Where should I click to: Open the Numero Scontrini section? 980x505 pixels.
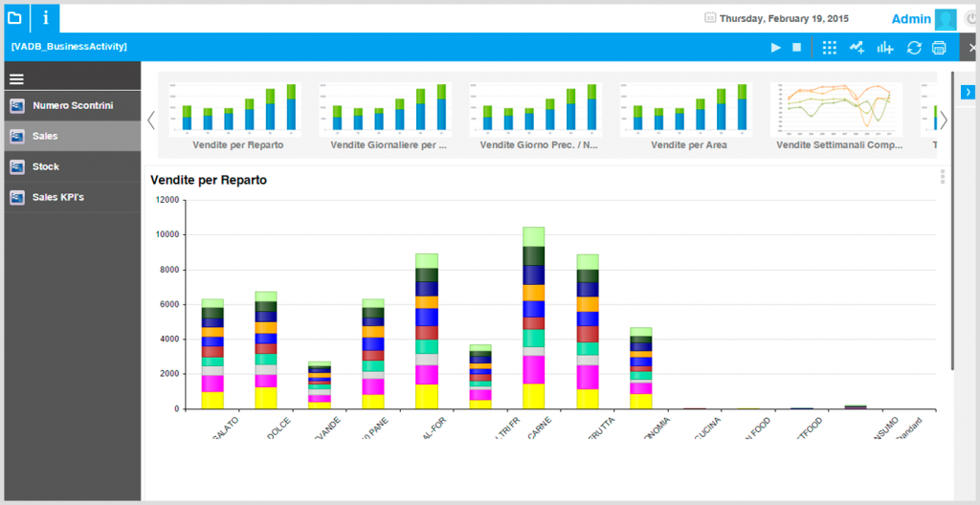[73, 105]
